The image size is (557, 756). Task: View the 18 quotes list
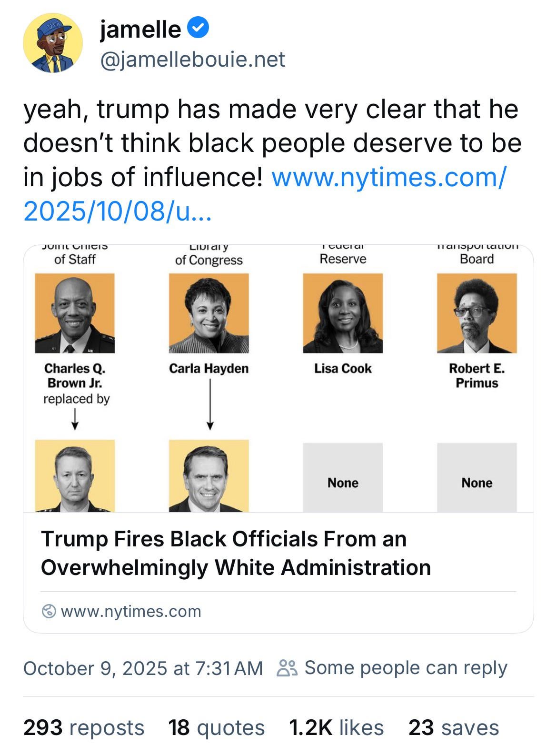tap(216, 727)
